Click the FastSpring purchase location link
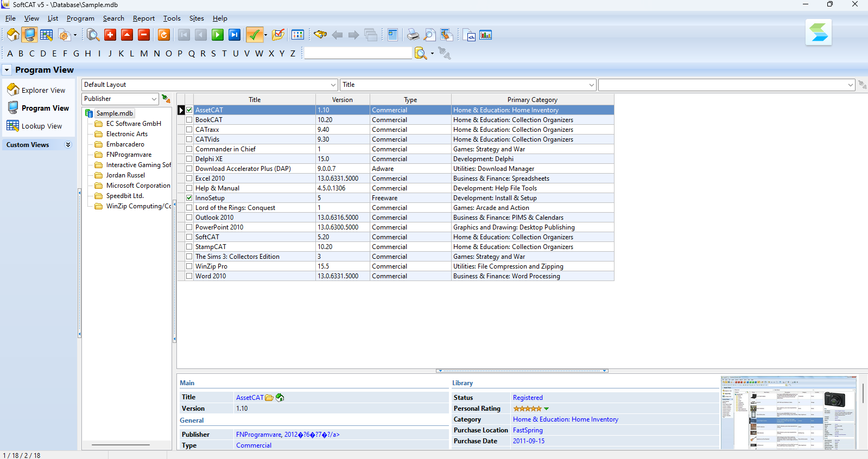This screenshot has width=868, height=459. pos(528,430)
